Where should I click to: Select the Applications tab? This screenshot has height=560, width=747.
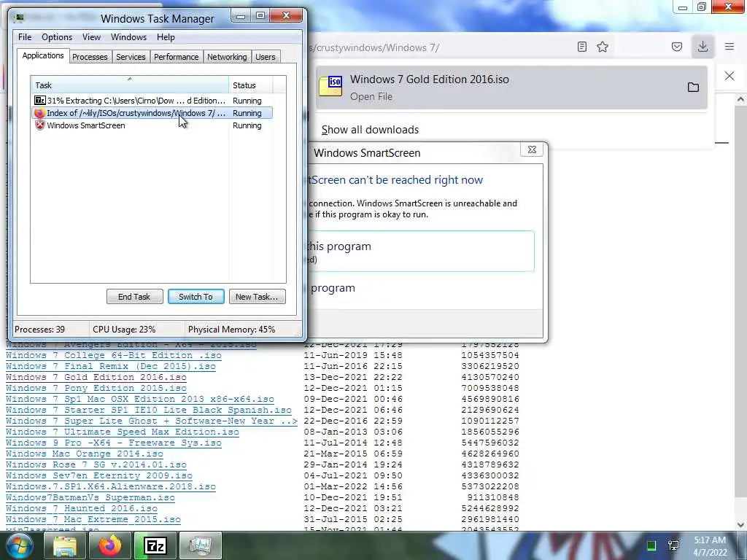(x=43, y=55)
